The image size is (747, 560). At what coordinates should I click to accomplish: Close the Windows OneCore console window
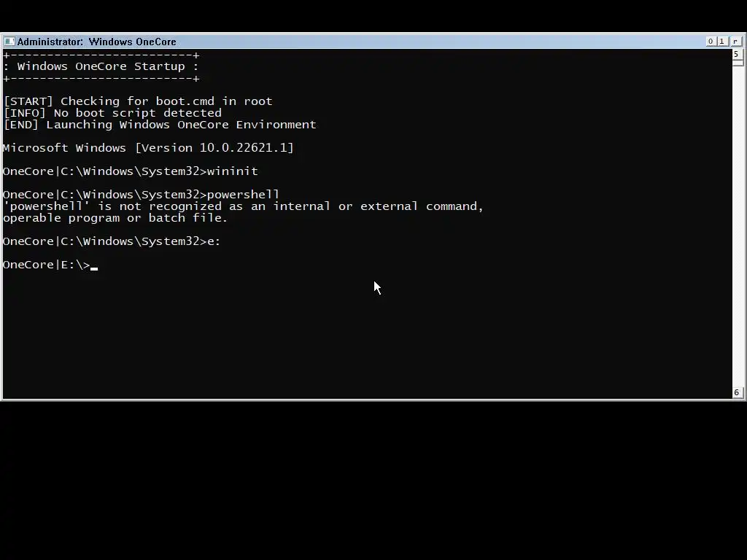tap(735, 42)
